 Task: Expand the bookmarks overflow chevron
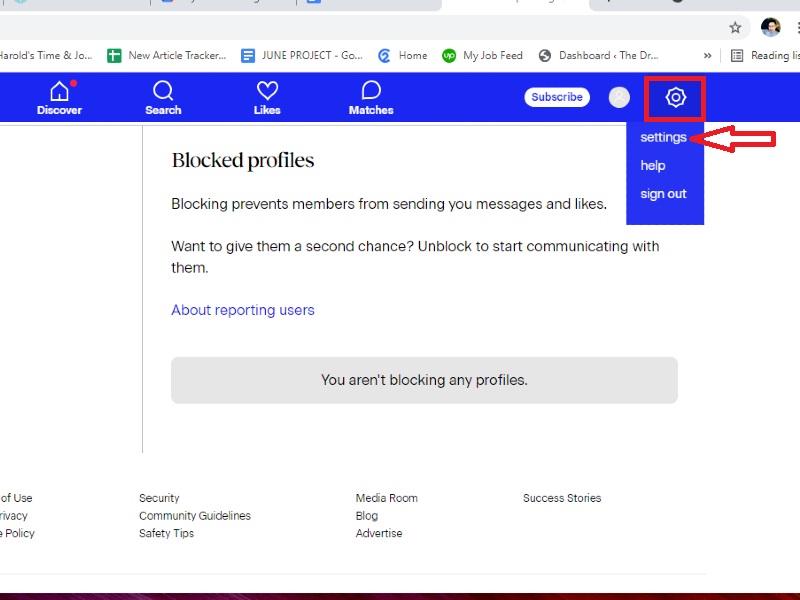click(707, 56)
